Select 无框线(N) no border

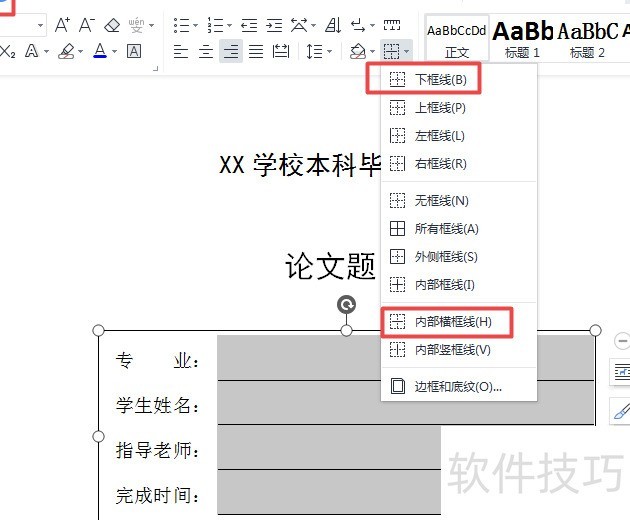(459, 200)
